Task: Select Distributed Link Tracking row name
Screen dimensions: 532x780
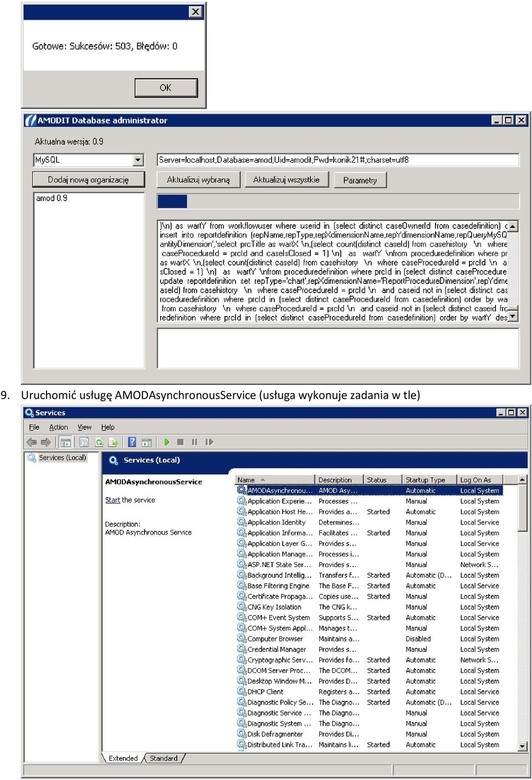Action: (280, 745)
